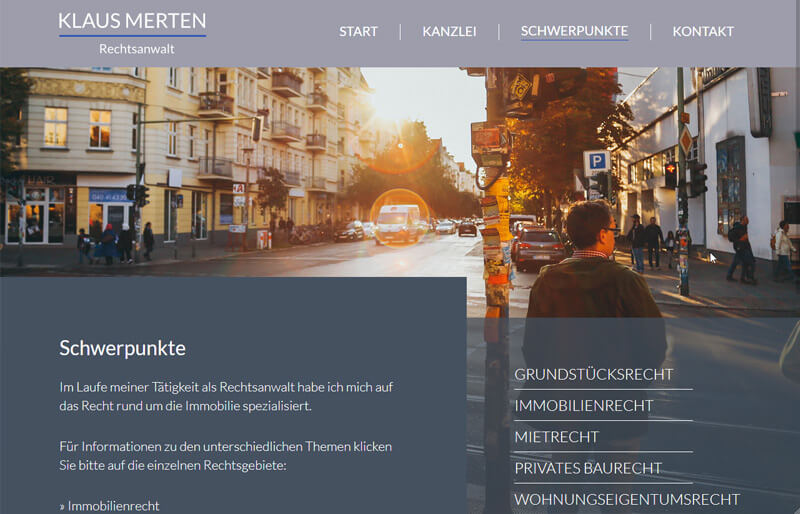Click the Klaus Merten logo title
The height and width of the screenshot is (514, 800).
pyautogui.click(x=132, y=21)
